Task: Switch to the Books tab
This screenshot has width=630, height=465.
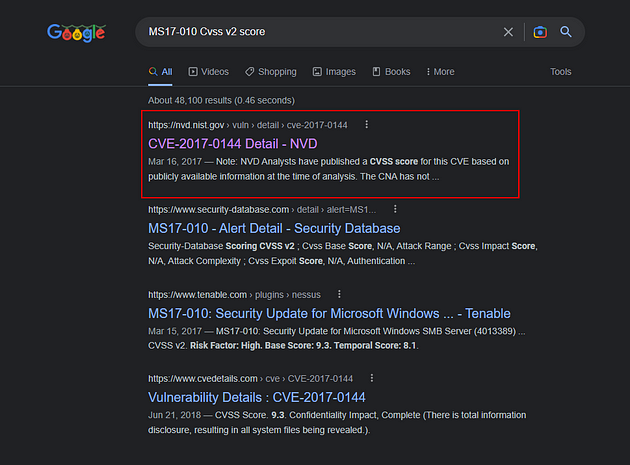Action: pyautogui.click(x=391, y=72)
